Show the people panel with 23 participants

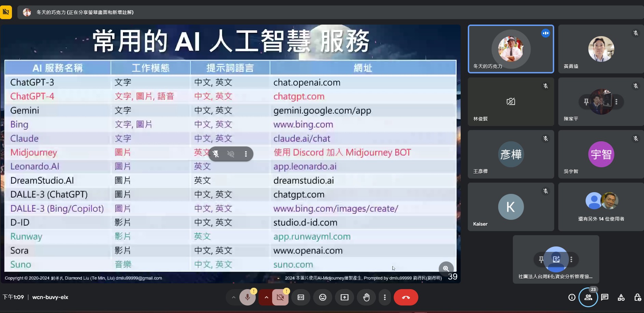click(x=588, y=297)
